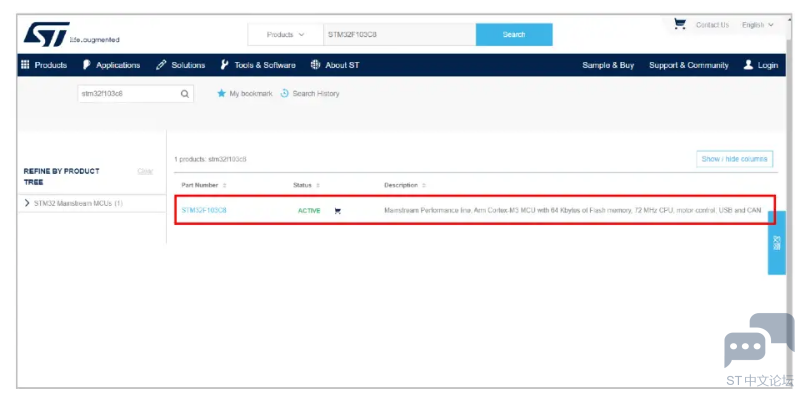Click the ACTIVE status text
The image size is (803, 396).
click(309, 211)
